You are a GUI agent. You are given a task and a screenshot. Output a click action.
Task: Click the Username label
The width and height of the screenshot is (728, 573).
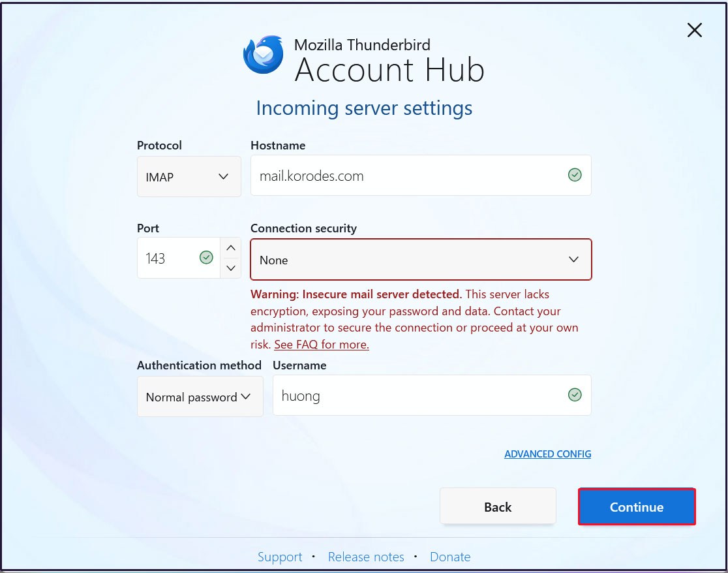299,365
